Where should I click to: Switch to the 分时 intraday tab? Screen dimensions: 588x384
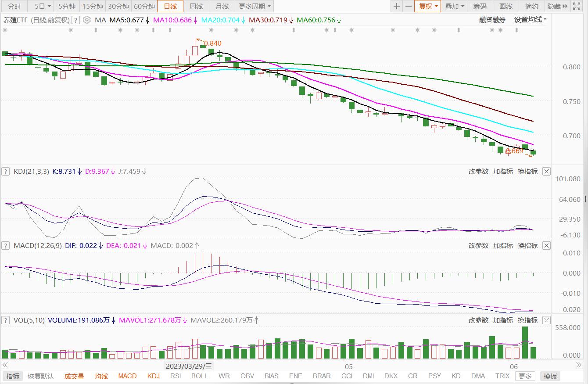click(14, 6)
